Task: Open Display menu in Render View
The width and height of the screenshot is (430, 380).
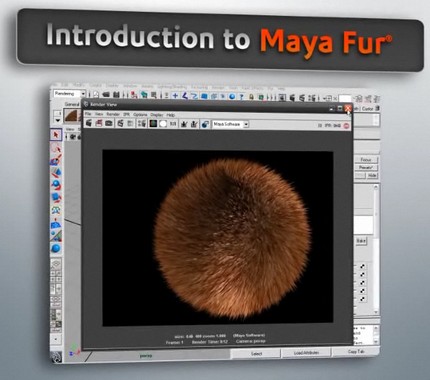Action: 157,115
